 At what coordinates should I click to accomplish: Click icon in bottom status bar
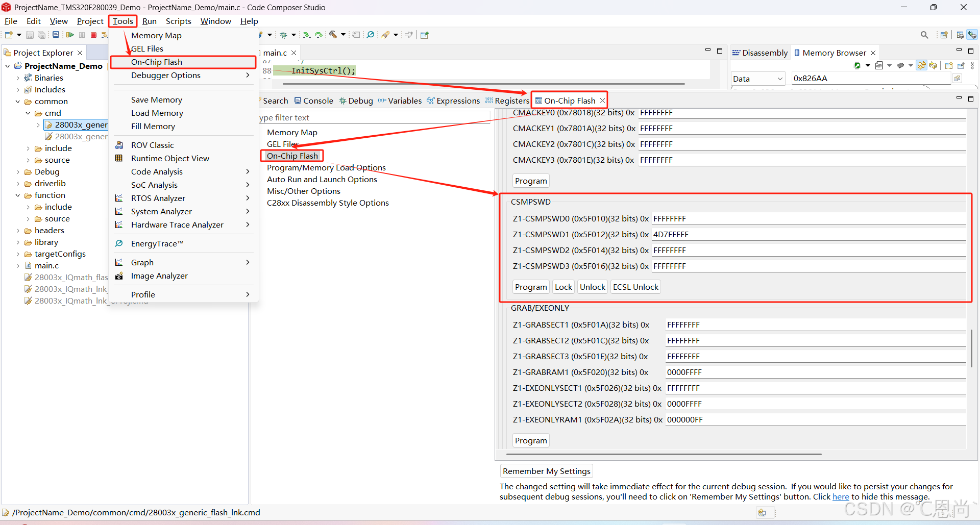point(762,513)
